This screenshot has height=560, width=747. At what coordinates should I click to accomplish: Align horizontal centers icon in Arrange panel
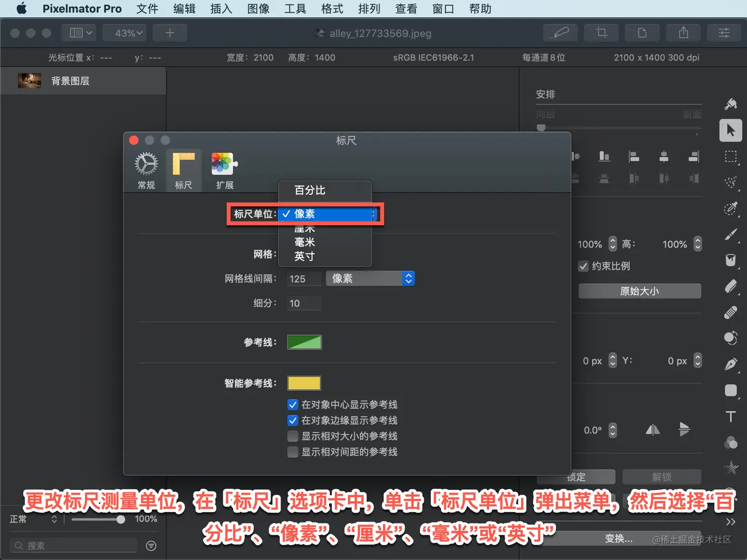click(x=664, y=157)
